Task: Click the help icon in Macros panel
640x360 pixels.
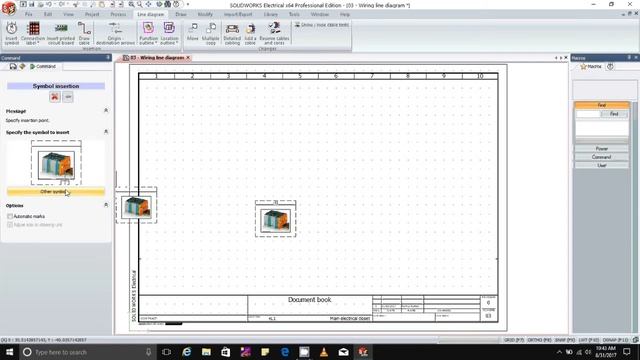Action: pos(610,67)
